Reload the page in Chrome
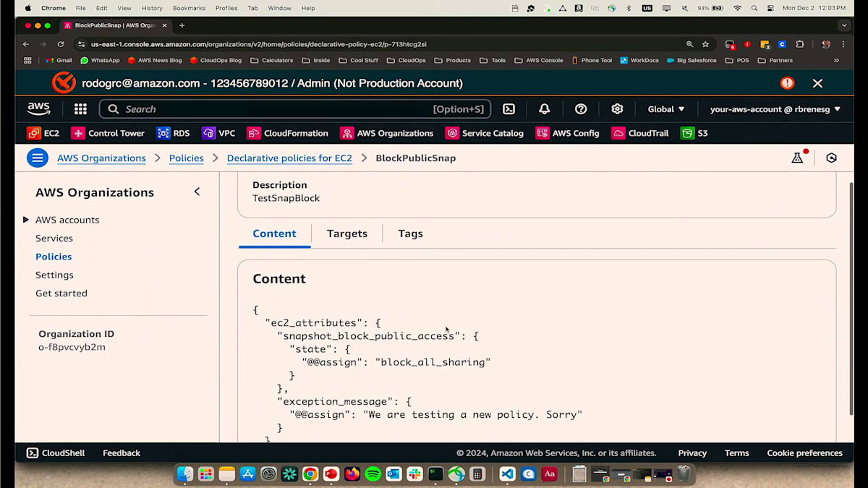The width and height of the screenshot is (868, 488). click(x=61, y=44)
